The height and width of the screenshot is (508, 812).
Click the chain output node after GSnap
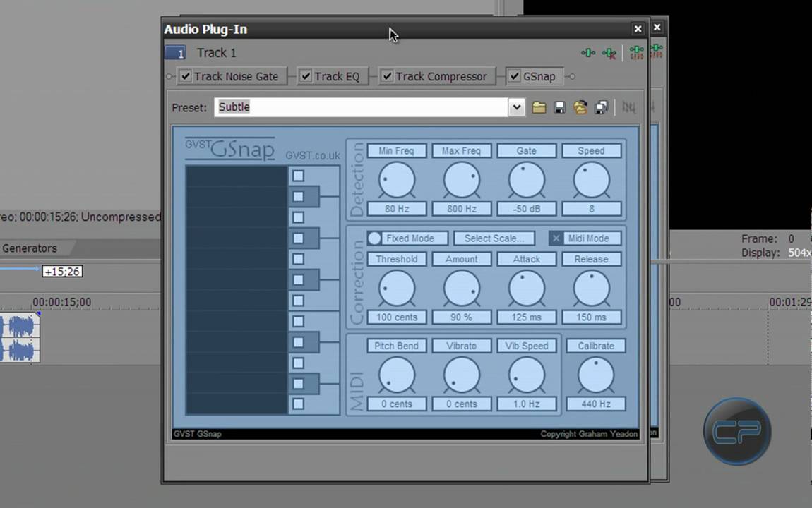click(x=572, y=77)
